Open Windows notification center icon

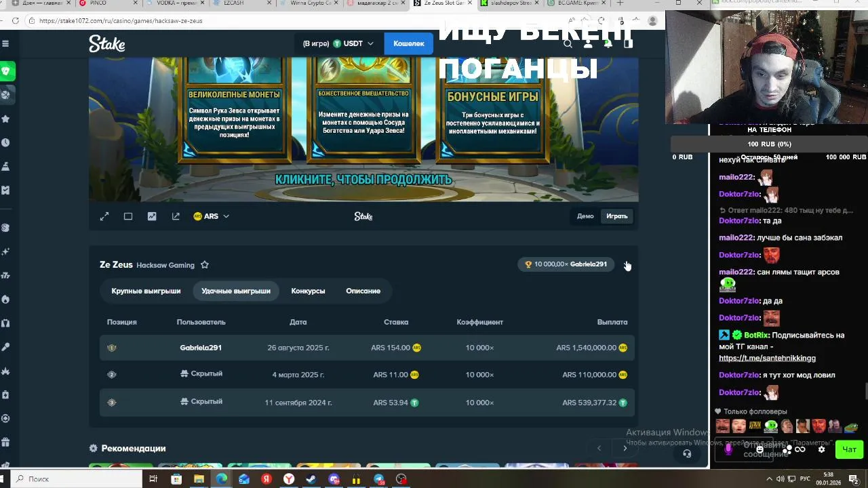[854, 479]
